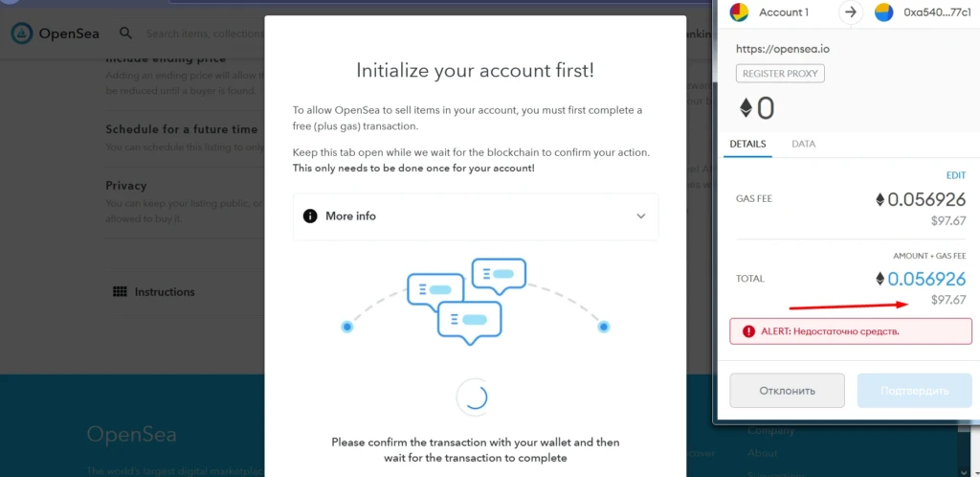Viewport: 980px width, 477px height.
Task: Click the About link in the footer
Action: tap(763, 453)
